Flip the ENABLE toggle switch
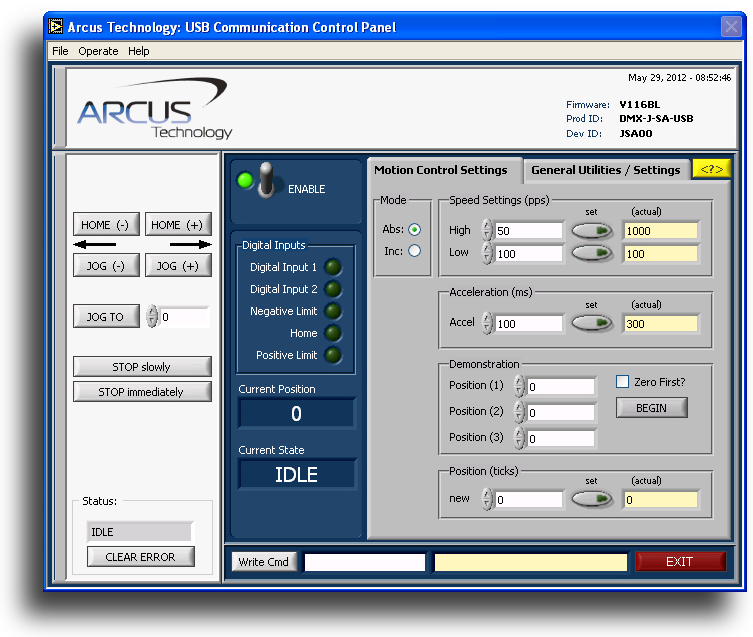Viewport: 753px width, 637px height. 266,182
